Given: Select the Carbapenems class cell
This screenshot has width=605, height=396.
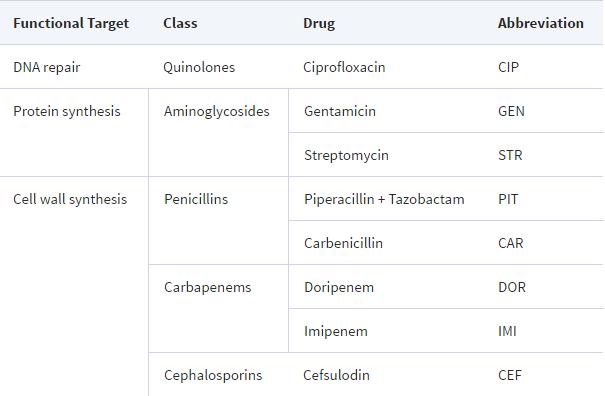Looking at the screenshot, I should point(207,287).
